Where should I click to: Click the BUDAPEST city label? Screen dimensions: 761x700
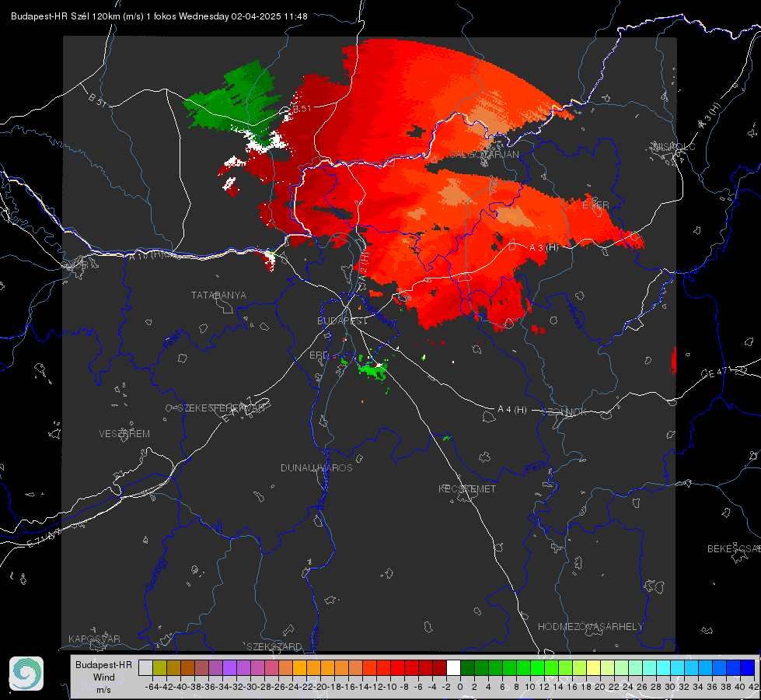pyautogui.click(x=342, y=321)
